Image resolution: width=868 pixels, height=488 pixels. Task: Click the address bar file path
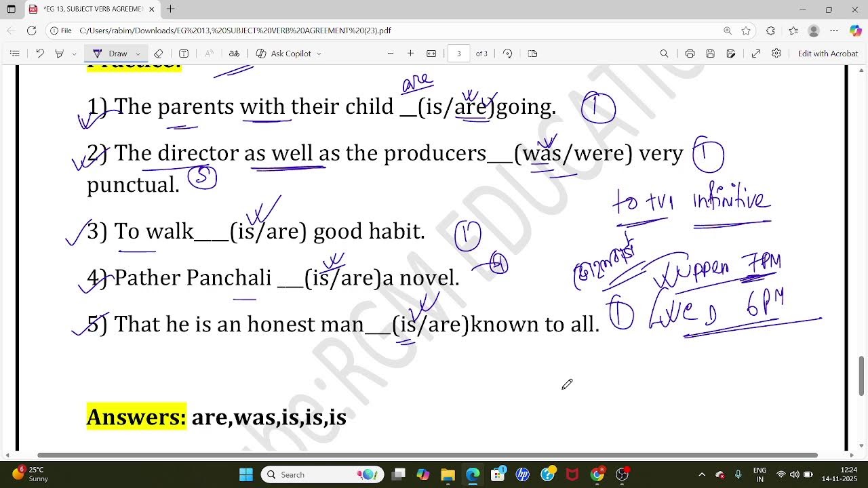(235, 30)
